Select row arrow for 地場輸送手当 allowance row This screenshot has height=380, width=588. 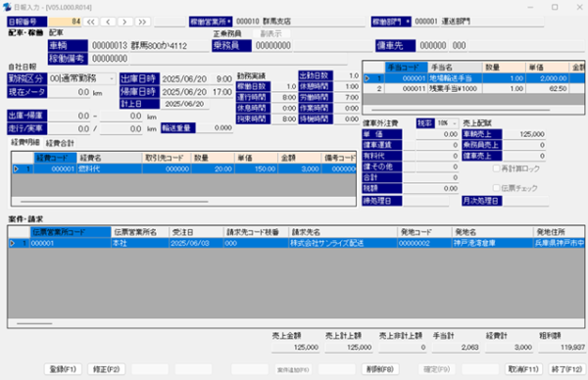(367, 78)
